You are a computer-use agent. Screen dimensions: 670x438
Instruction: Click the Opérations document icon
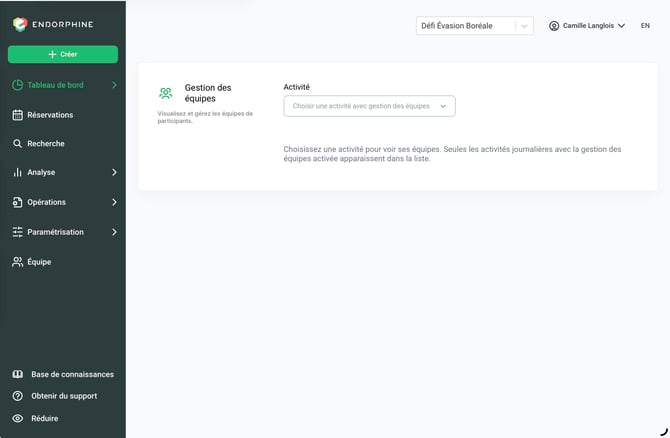pos(18,202)
